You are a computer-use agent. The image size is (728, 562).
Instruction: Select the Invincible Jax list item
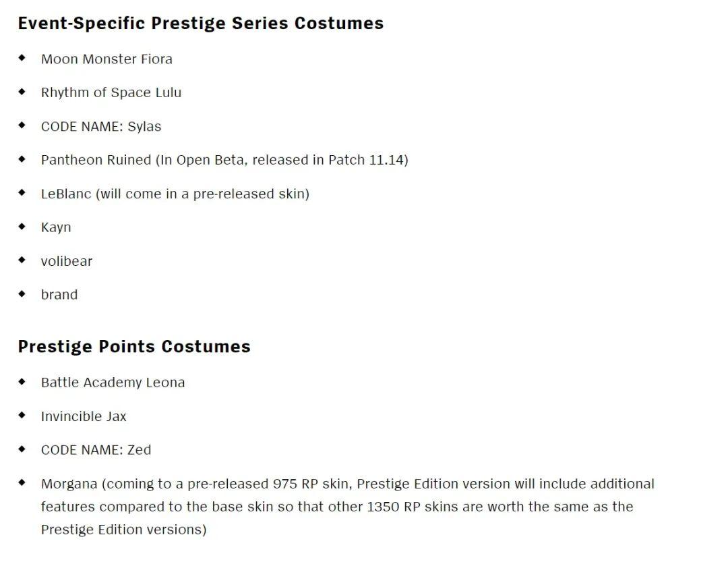click(84, 416)
